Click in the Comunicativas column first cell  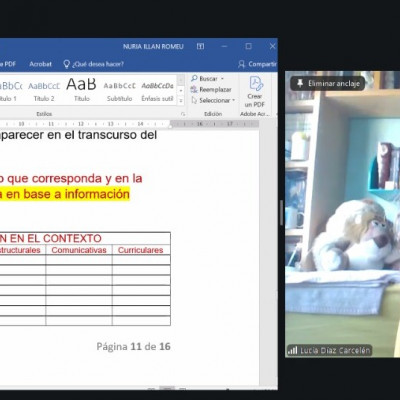coord(79,260)
